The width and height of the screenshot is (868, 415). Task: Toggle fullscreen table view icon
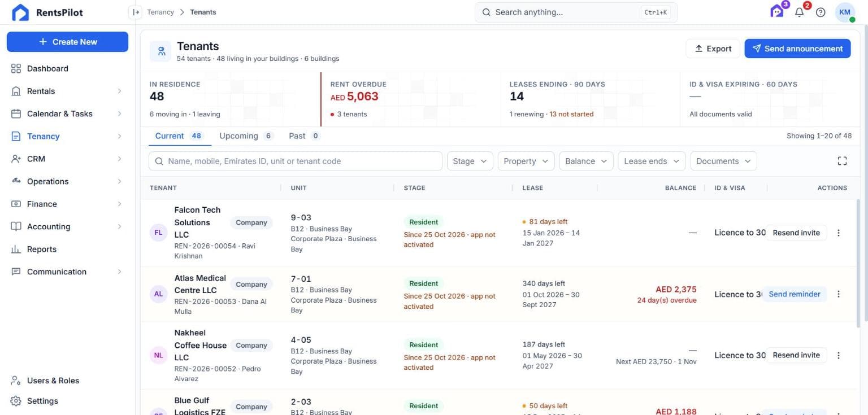[x=842, y=161]
